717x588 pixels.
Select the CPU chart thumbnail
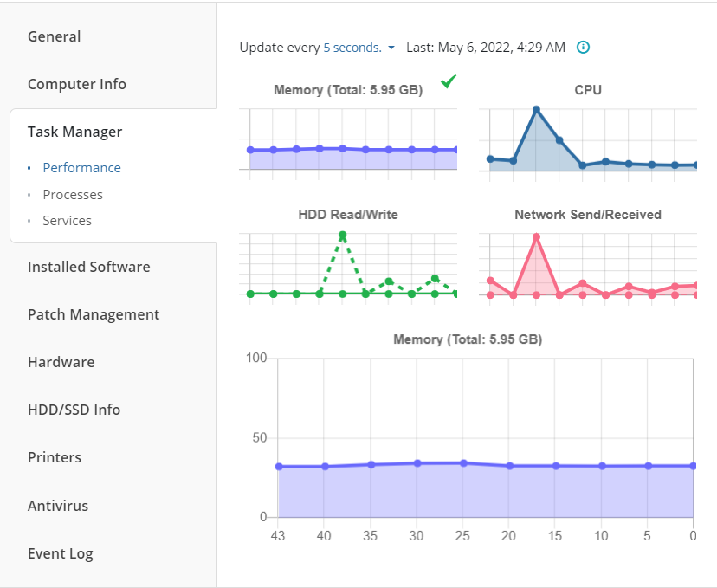588,132
